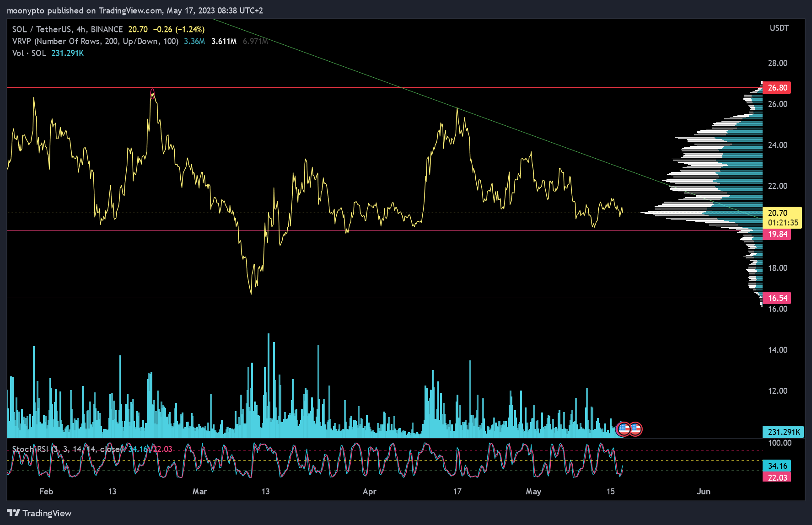
Task: Click the Apr date label on time axis
Action: click(369, 492)
